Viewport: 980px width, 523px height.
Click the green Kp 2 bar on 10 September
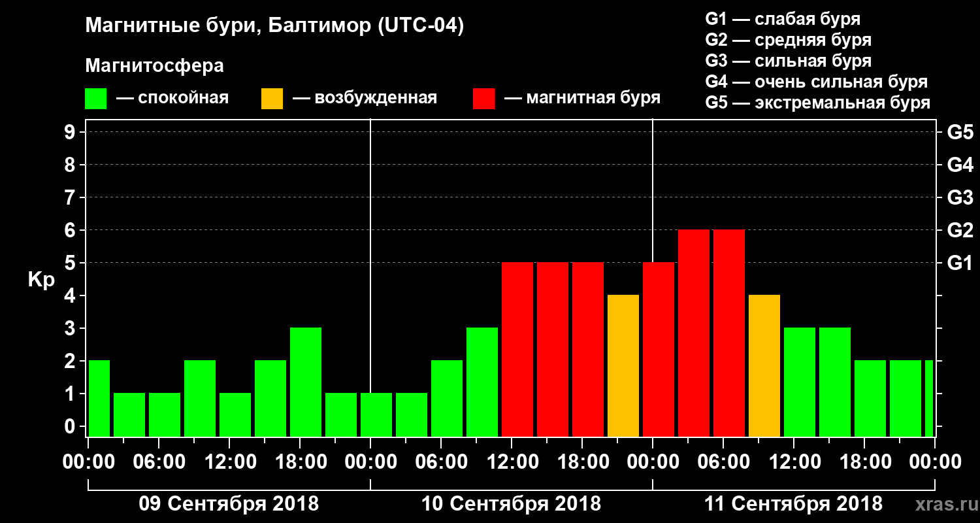click(447, 399)
